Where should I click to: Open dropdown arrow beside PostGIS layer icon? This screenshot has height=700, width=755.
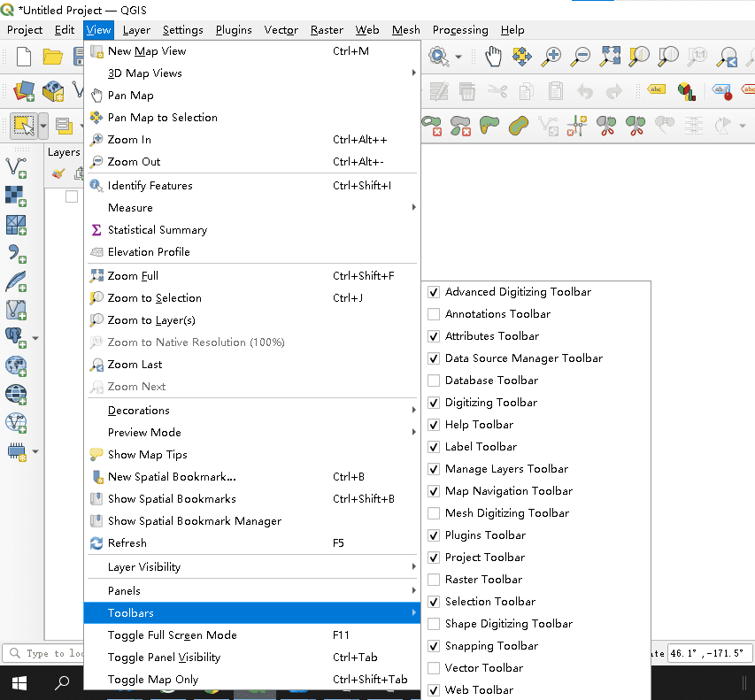coord(35,338)
